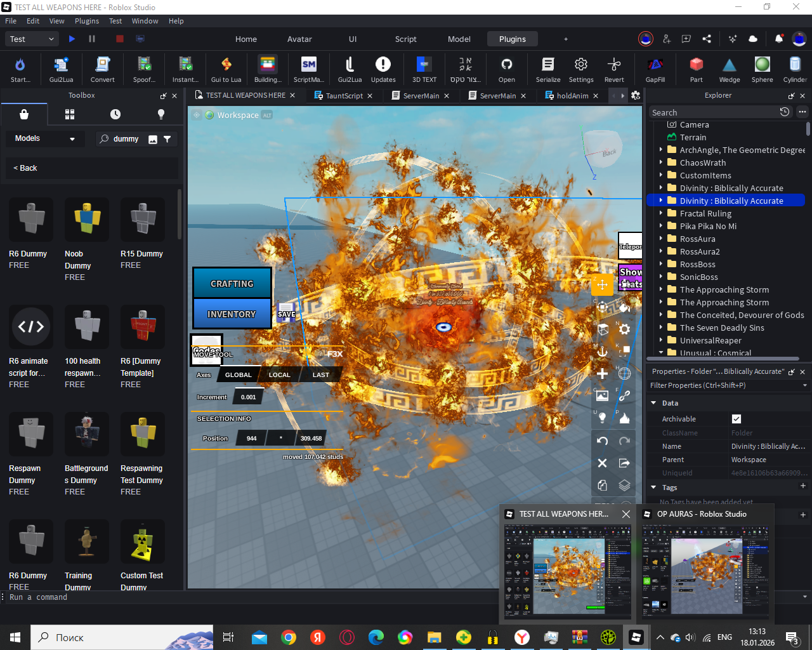812x650 pixels.
Task: Select the F3X Texture image tool
Action: pos(603,395)
